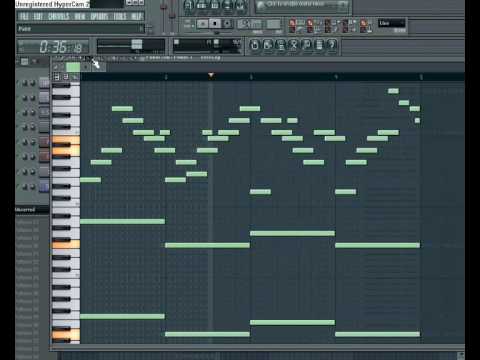Image resolution: width=480 pixels, height=360 pixels.
Task: Click bar 4 on the timeline ruler
Action: point(336,77)
